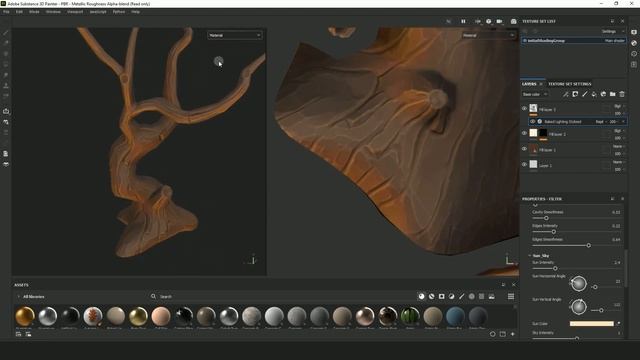Click Main shader link in texture set row
640x360 pixels.
[614, 41]
